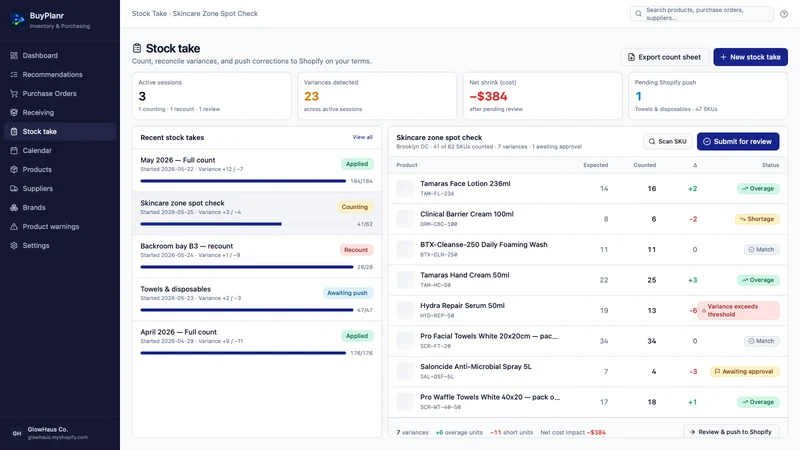The height and width of the screenshot is (450, 800).
Task: Click Net shrink value −$384 card
Action: click(542, 96)
